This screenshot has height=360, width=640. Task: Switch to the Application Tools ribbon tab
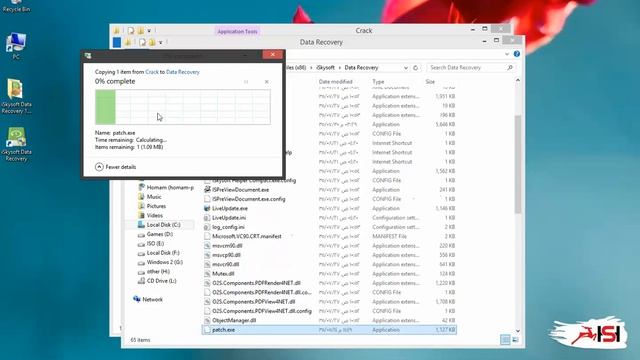click(x=237, y=31)
